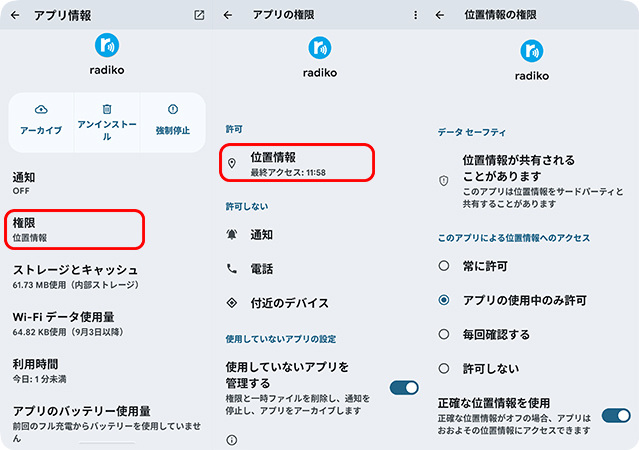Tap the radiko app icon in アプリ情報
The width and height of the screenshot is (639, 450).
click(107, 45)
